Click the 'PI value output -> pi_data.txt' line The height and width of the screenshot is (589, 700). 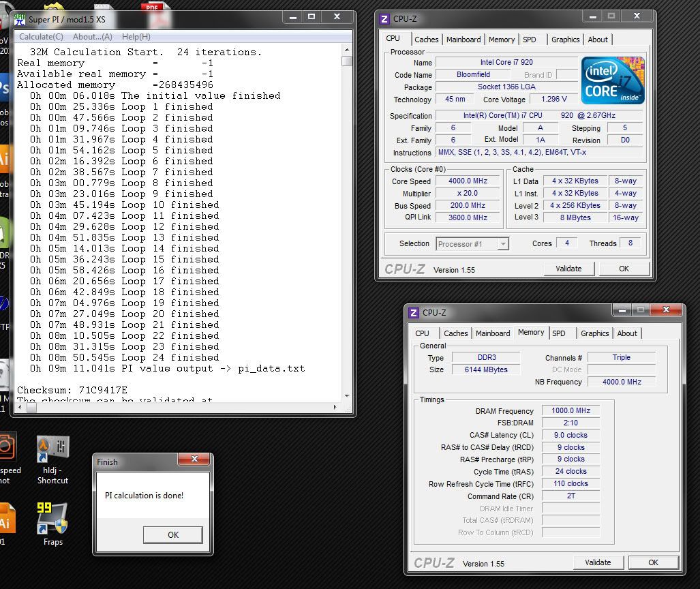coord(168,368)
